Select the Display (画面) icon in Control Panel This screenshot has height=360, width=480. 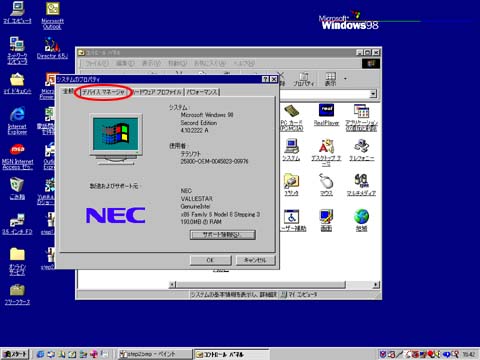click(x=326, y=220)
